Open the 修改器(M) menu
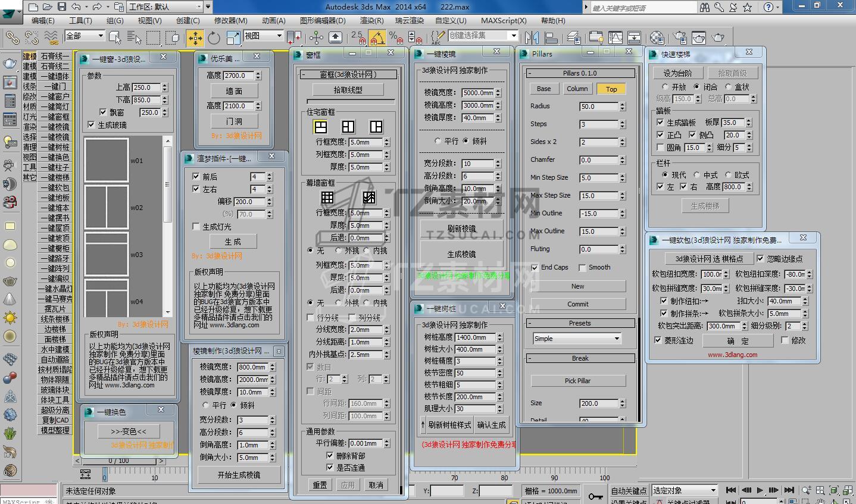Viewport: 856px width, 504px height. [230, 20]
